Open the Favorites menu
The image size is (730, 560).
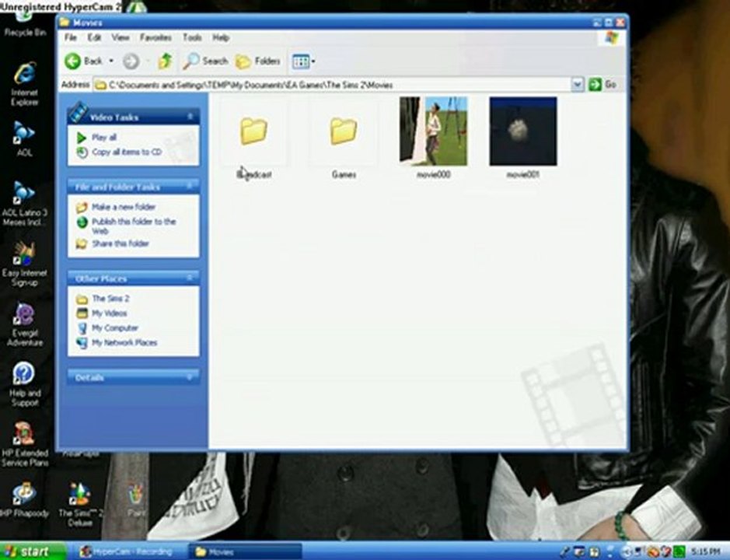(155, 38)
